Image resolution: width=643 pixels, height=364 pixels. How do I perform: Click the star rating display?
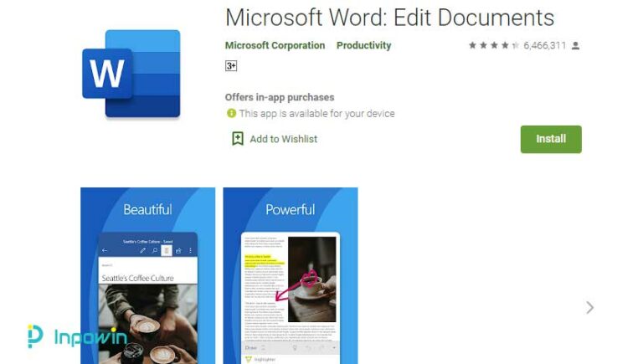click(494, 45)
